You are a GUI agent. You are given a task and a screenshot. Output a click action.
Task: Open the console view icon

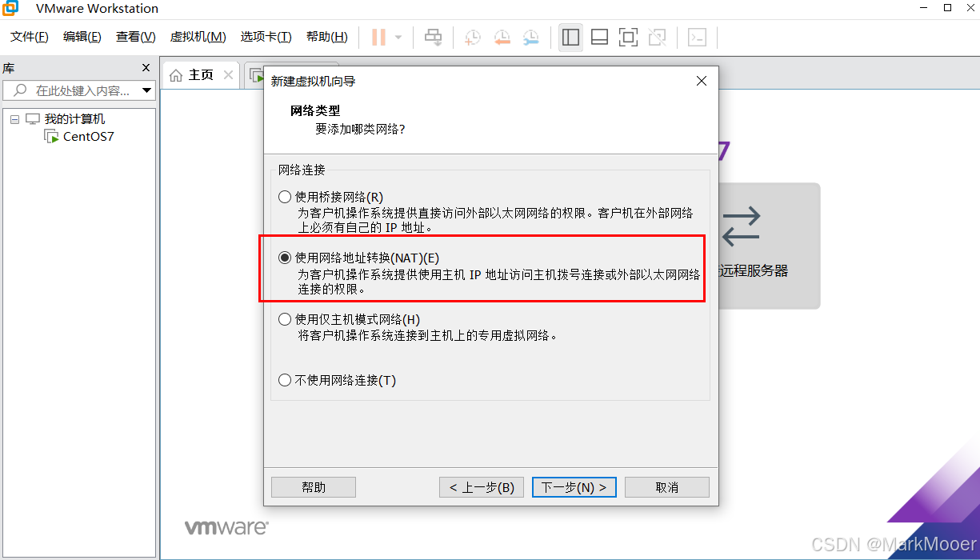[698, 37]
